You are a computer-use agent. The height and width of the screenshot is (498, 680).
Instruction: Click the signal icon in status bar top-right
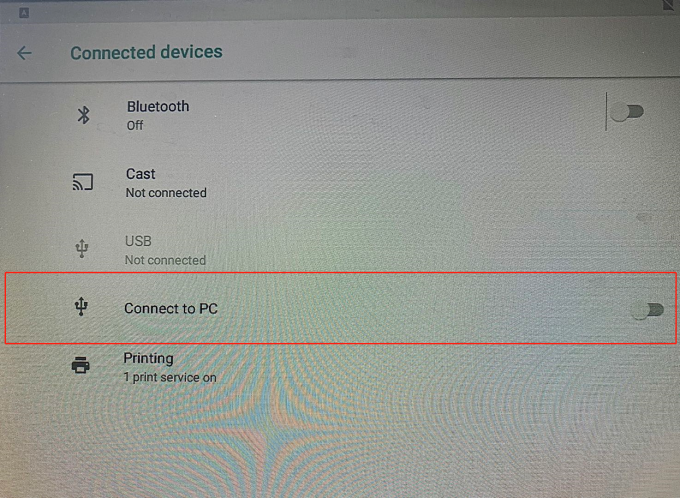click(x=668, y=6)
